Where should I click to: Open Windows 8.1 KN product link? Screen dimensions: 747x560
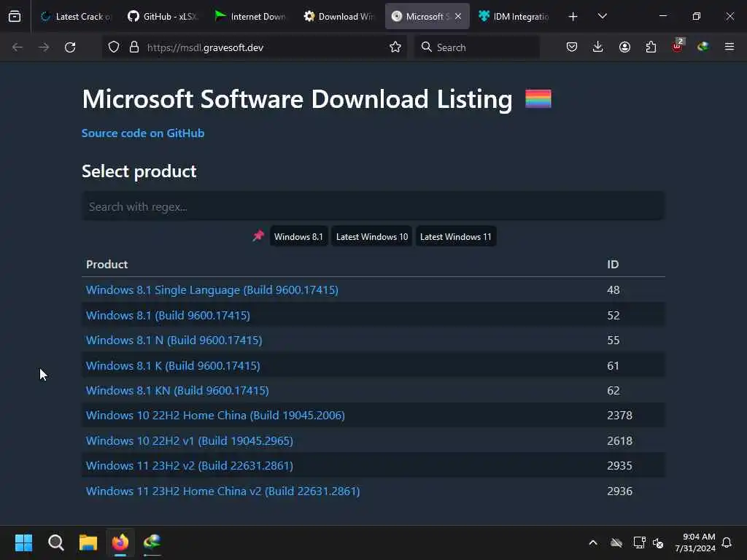[x=177, y=391]
